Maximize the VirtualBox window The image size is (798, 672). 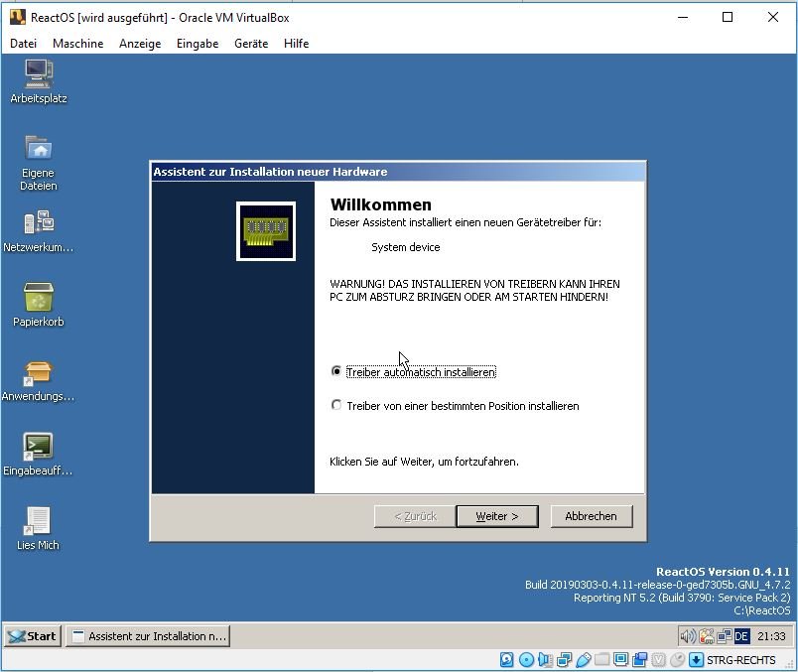pyautogui.click(x=728, y=17)
